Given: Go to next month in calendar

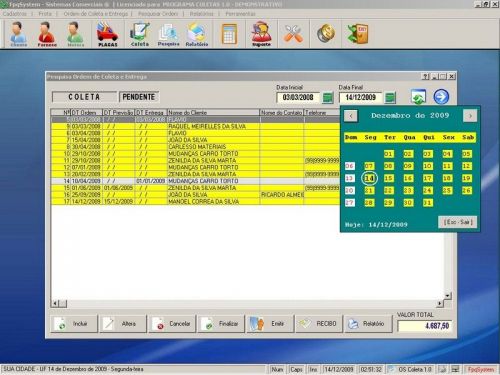Looking at the screenshot, I should tap(470, 116).
